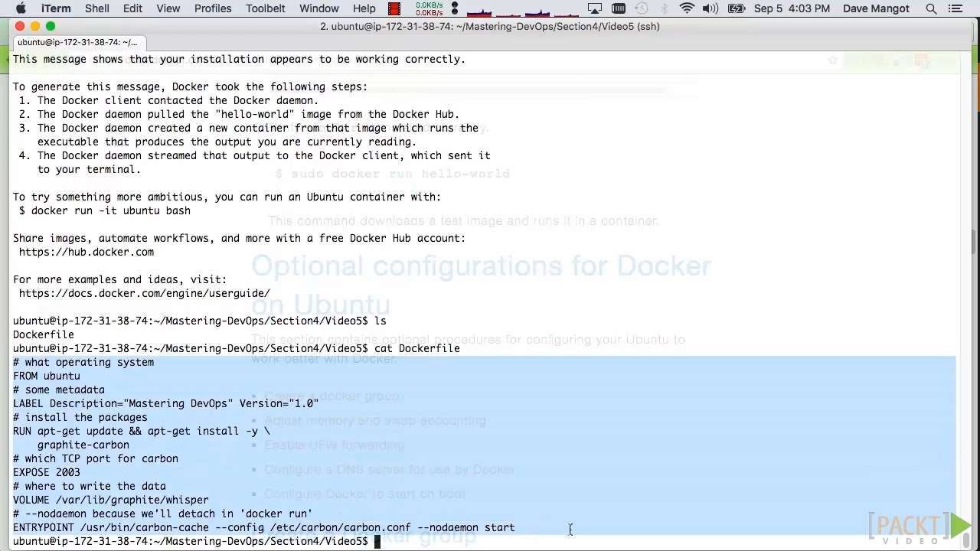
Task: Click the 'VOLUME /var/lib/graphite/whisper' line
Action: coord(111,500)
